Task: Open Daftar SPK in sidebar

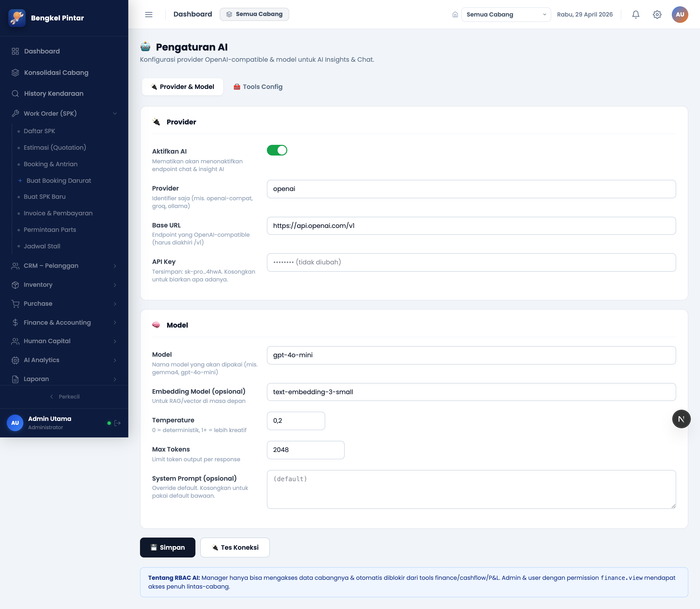Action: click(39, 131)
